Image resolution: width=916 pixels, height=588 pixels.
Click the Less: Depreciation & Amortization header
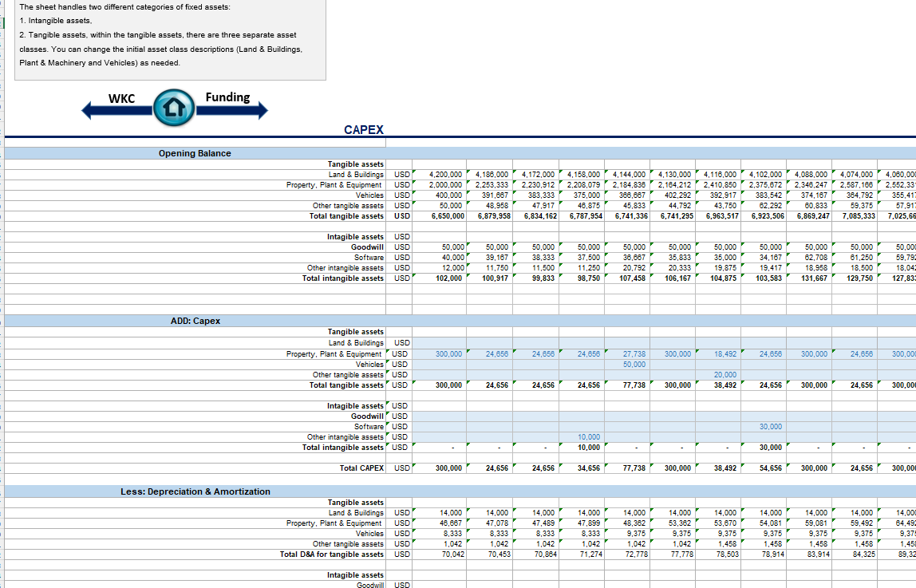click(x=195, y=491)
